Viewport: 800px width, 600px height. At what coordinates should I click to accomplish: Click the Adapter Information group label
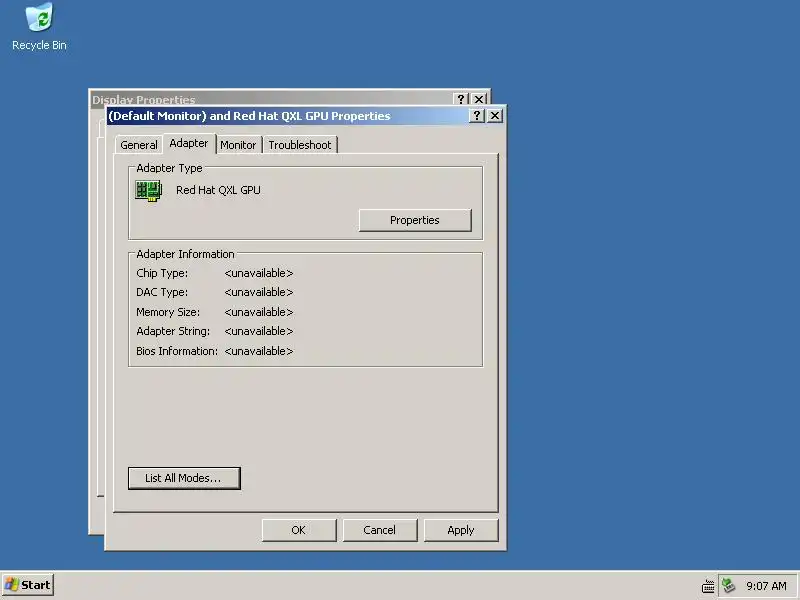click(185, 254)
